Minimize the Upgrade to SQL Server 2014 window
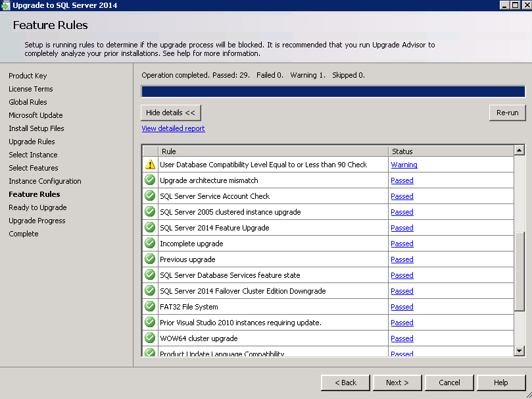 pos(505,5)
